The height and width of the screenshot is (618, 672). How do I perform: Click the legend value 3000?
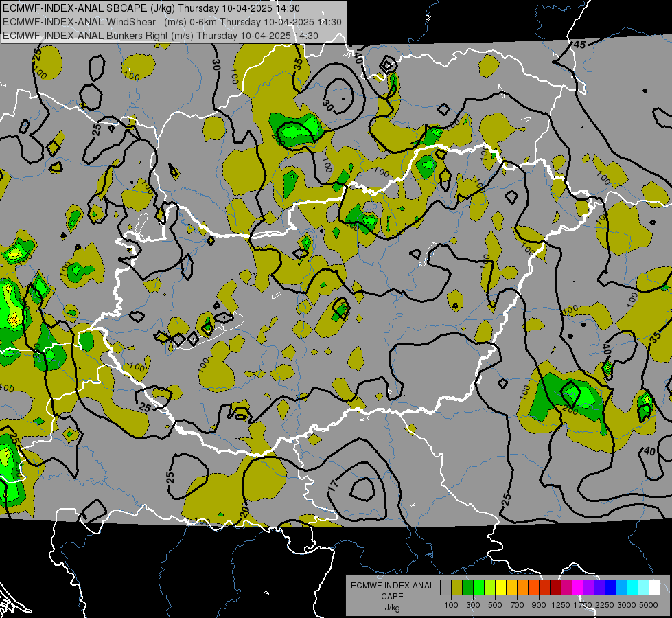pyautogui.click(x=627, y=605)
